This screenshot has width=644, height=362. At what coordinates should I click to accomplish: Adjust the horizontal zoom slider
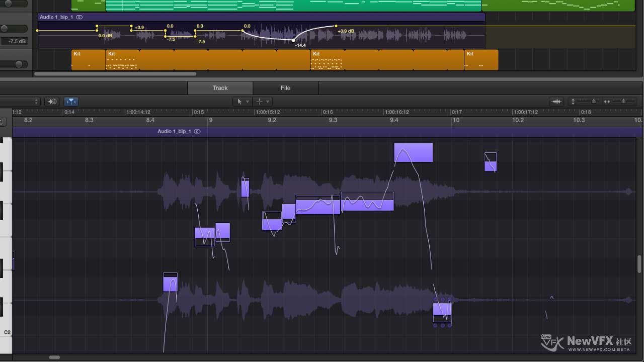click(623, 102)
